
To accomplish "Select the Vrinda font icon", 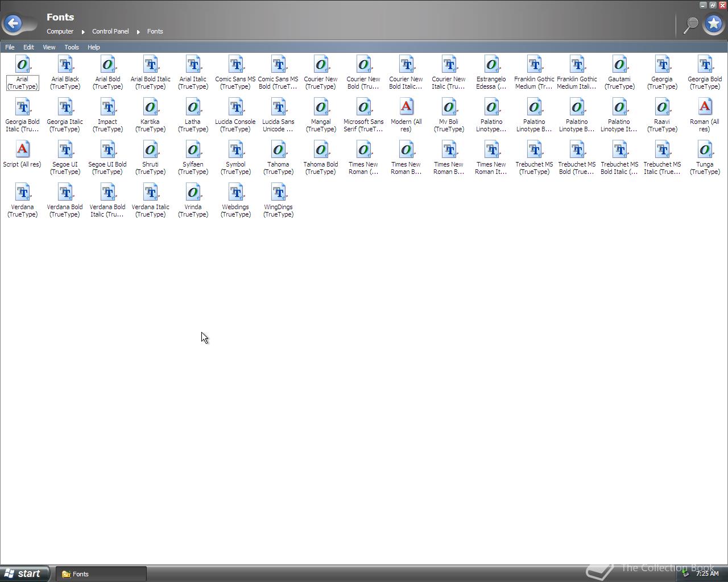I will 193,192.
